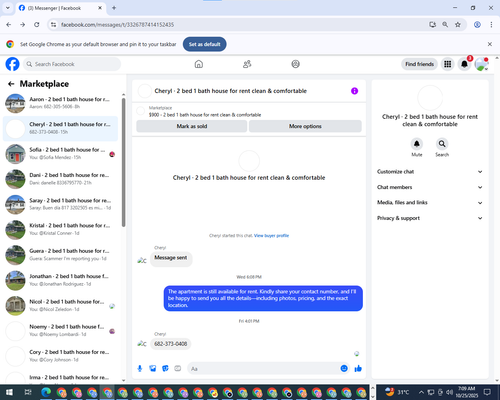Open Kristal conversation in list
This screenshot has width=500, height=400.
click(60, 230)
